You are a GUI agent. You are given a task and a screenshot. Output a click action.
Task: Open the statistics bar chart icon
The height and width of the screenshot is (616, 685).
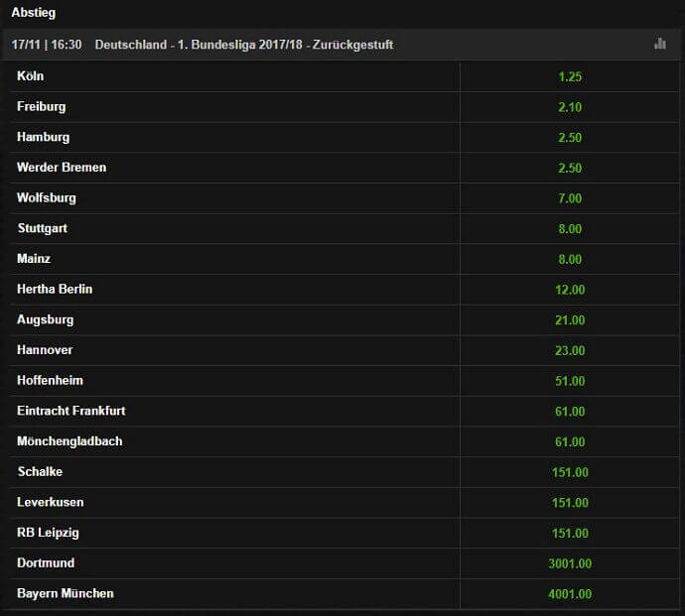pyautogui.click(x=659, y=44)
